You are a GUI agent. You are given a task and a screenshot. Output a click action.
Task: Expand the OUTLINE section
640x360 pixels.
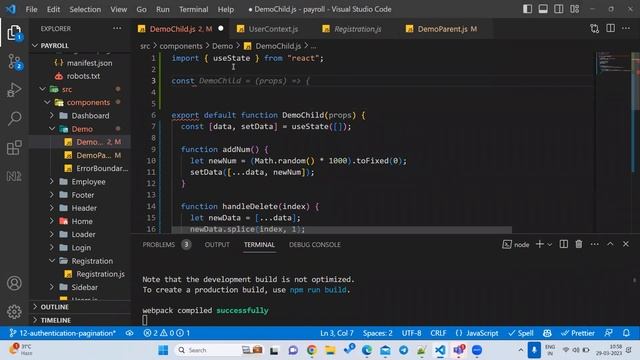click(x=80, y=307)
